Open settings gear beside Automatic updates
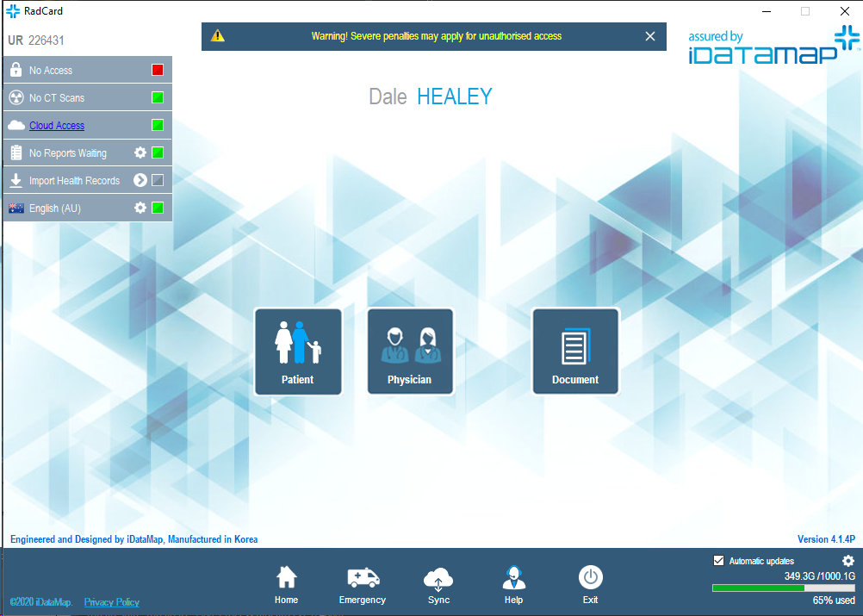 tap(847, 561)
